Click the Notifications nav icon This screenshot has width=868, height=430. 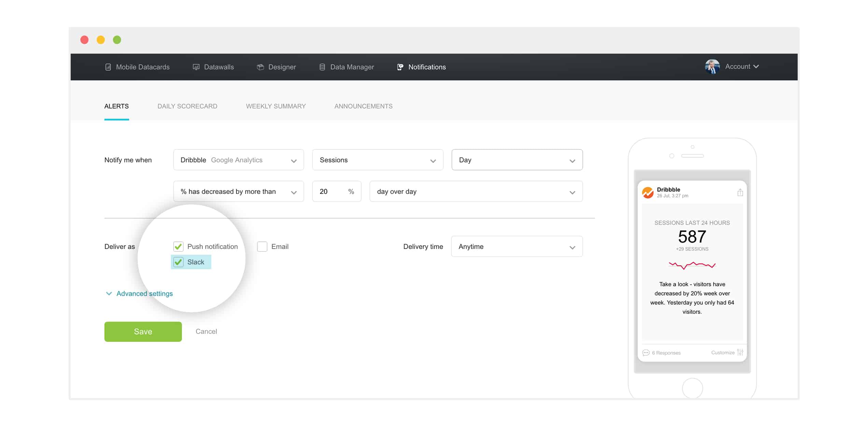click(400, 67)
